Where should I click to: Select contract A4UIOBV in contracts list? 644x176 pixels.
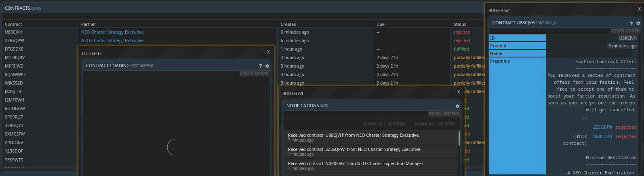coord(14,142)
